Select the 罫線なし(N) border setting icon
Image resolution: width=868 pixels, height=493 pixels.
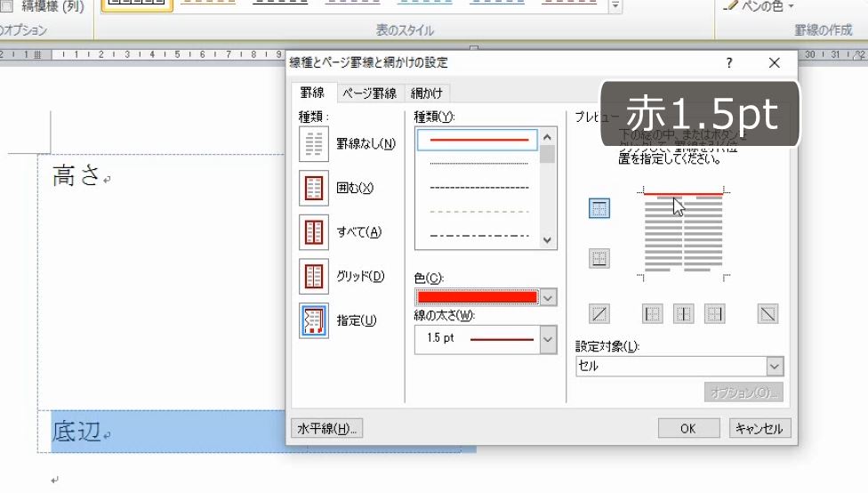click(x=314, y=143)
